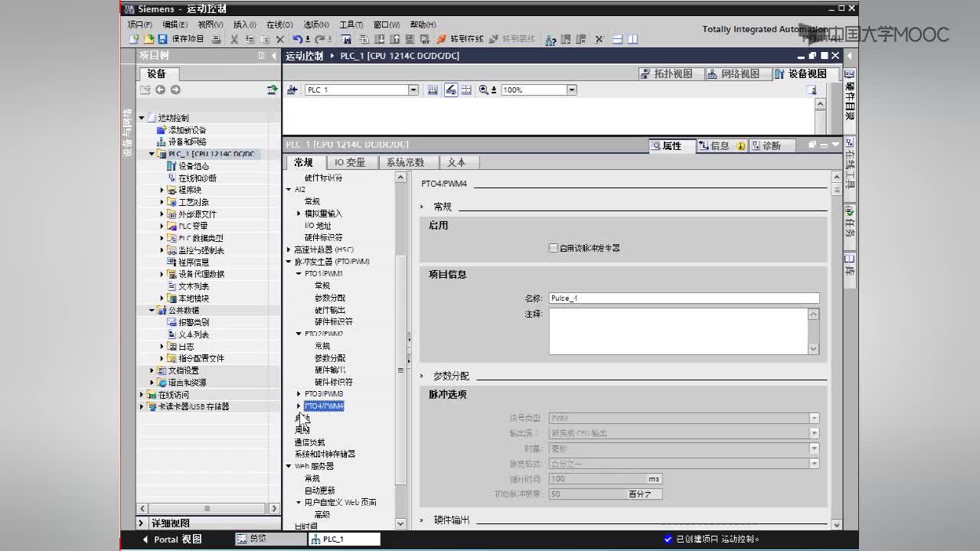Image resolution: width=980 pixels, height=551 pixels.
Task: Click the PLC_1 taskbar editor button
Action: pyautogui.click(x=345, y=539)
